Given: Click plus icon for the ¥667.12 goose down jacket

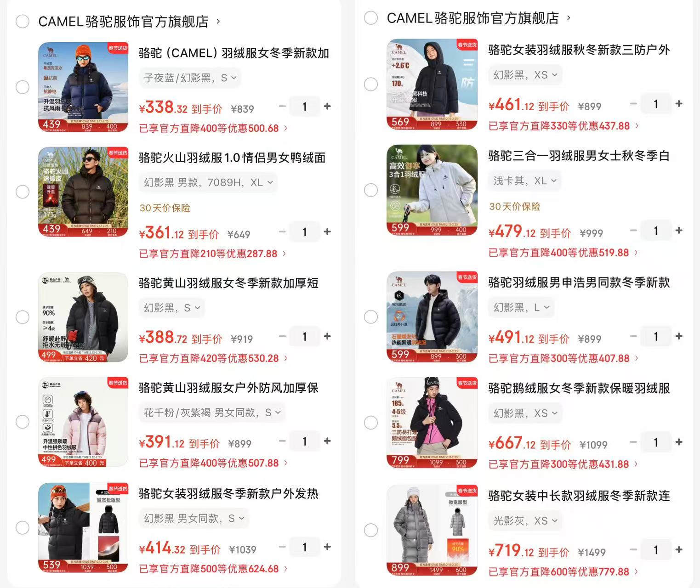Looking at the screenshot, I should pyautogui.click(x=679, y=442).
